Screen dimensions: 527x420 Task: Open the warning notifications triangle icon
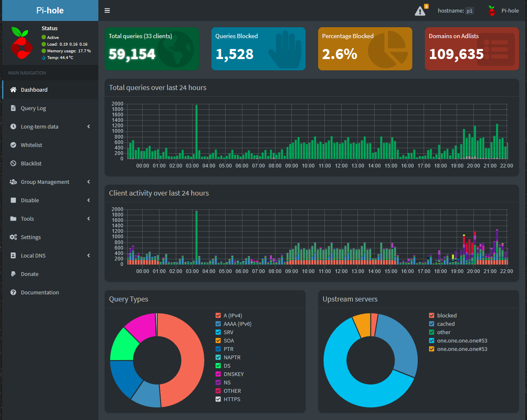coord(420,11)
